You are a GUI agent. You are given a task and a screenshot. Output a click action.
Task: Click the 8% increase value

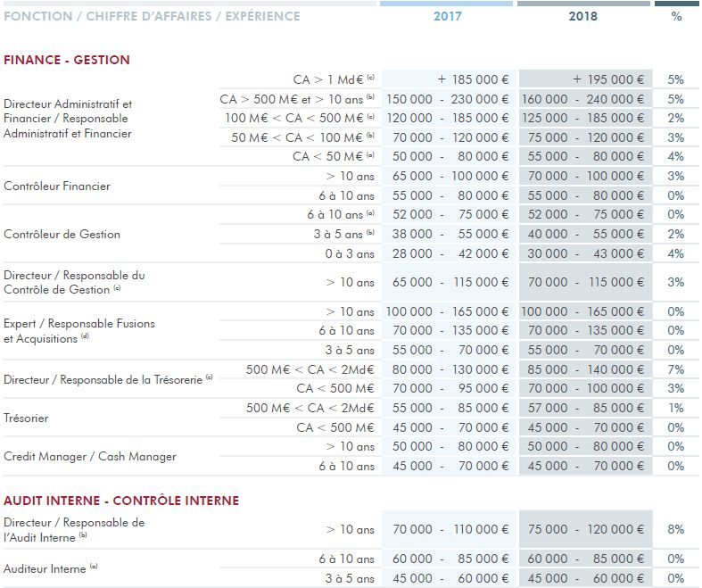click(x=675, y=529)
